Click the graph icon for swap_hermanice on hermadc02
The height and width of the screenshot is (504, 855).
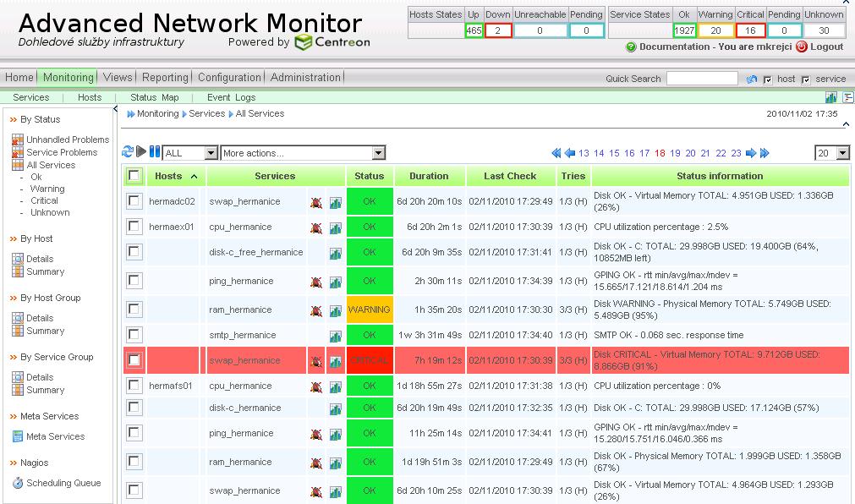336,203
